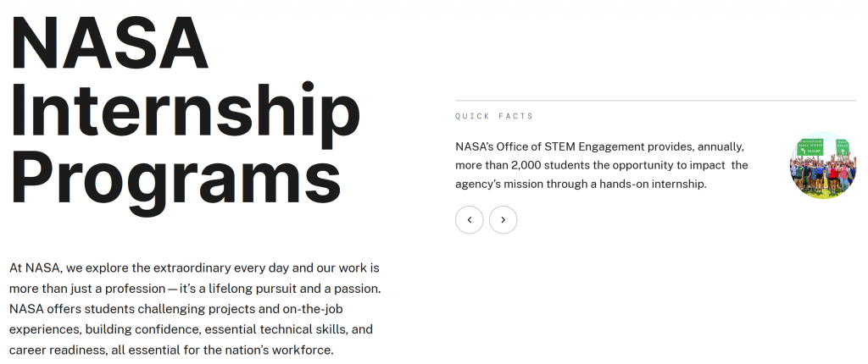Click the previous quick fact arrow

pos(470,220)
